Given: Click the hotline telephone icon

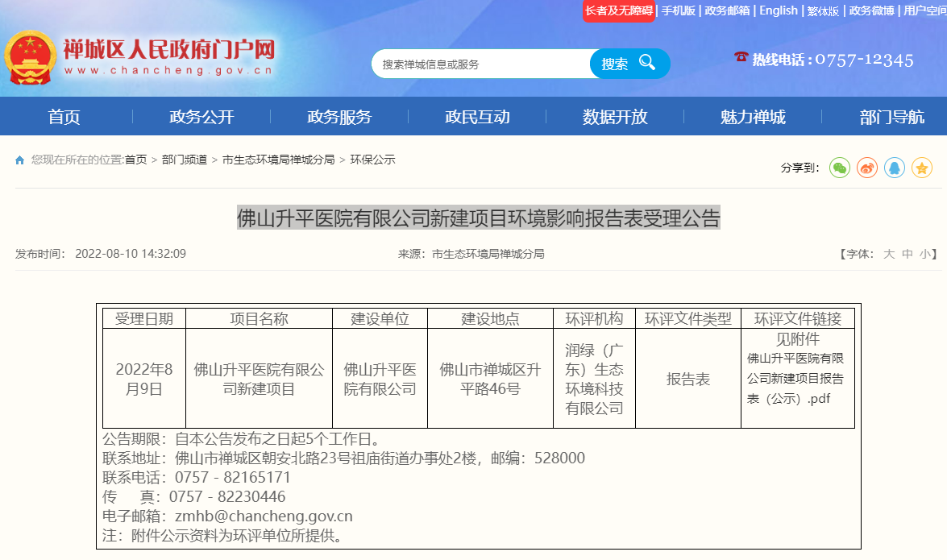Looking at the screenshot, I should 741,57.
